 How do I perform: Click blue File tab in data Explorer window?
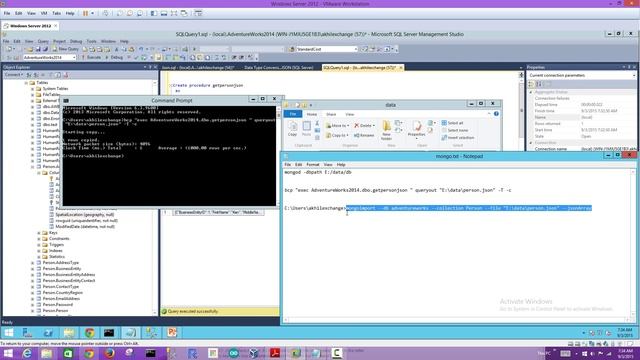coord(293,114)
